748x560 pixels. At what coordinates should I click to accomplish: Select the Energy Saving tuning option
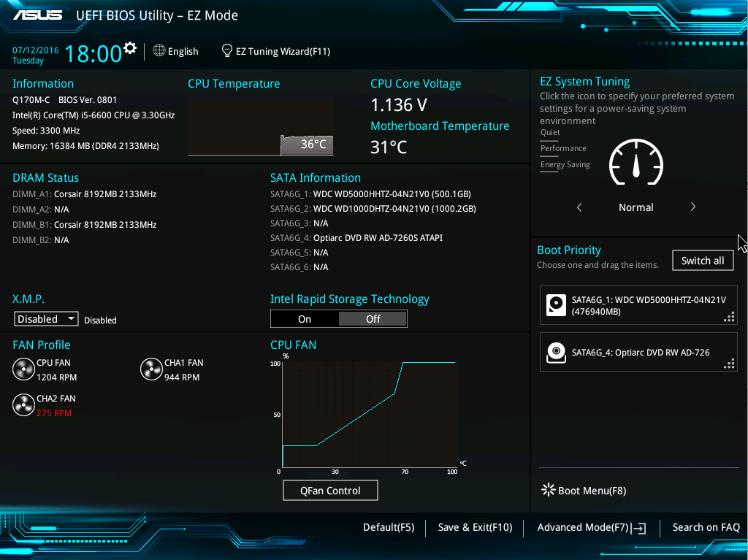click(565, 165)
